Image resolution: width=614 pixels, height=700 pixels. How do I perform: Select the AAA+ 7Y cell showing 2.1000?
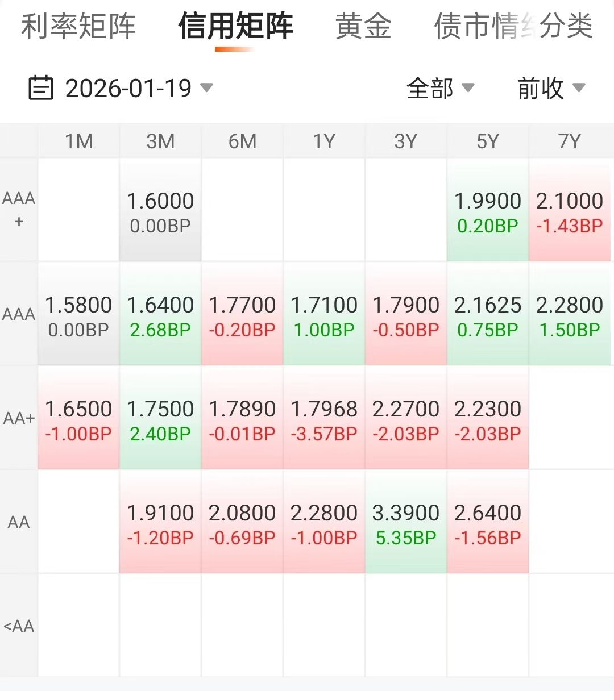click(x=570, y=211)
